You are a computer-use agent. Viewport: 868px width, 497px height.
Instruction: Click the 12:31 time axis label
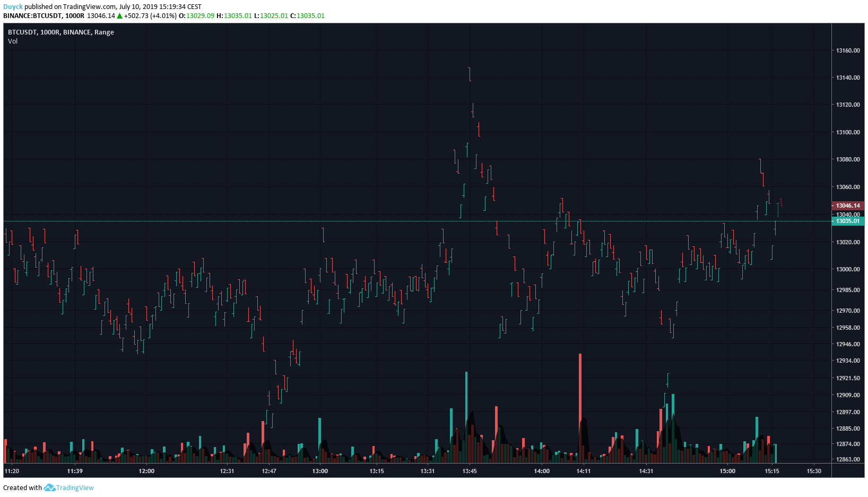point(227,471)
